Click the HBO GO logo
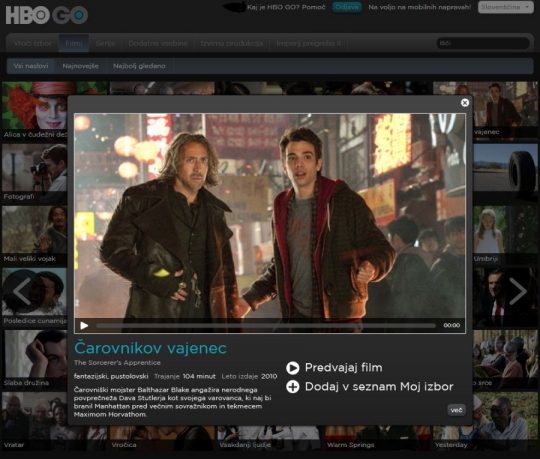The image size is (540, 459). click(x=47, y=15)
